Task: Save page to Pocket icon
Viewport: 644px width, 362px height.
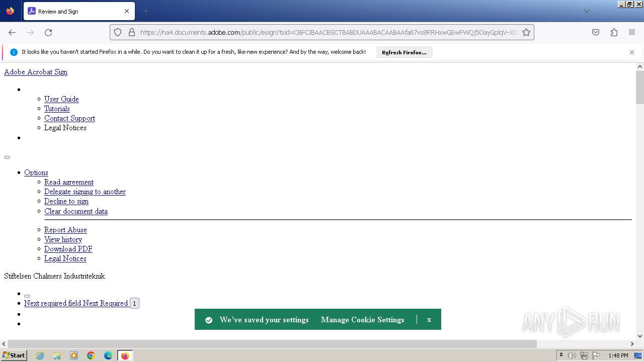Action: click(x=596, y=32)
